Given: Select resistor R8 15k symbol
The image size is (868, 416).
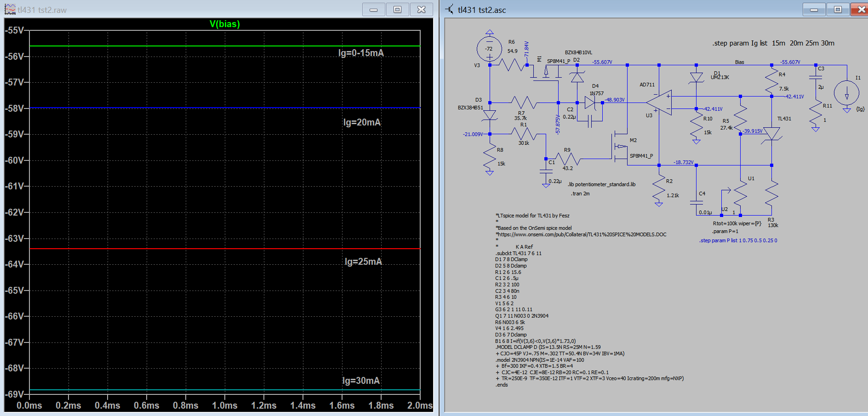Looking at the screenshot, I should click(490, 156).
